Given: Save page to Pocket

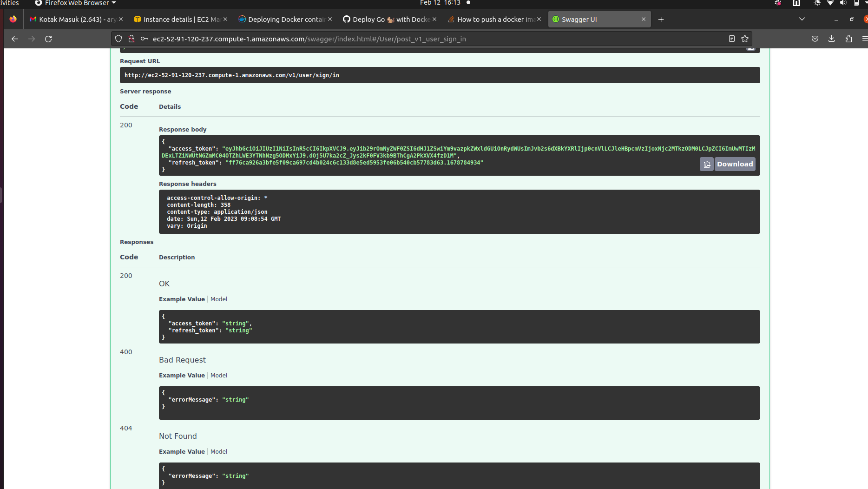Looking at the screenshot, I should [x=815, y=39].
